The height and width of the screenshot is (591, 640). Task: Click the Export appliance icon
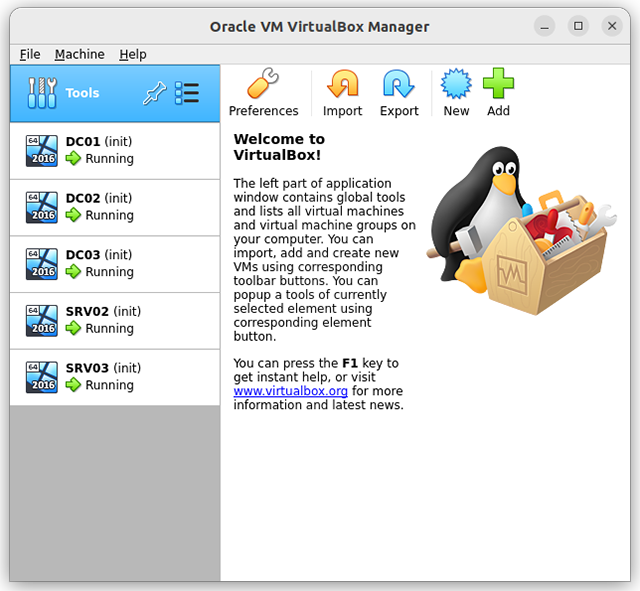(x=399, y=84)
